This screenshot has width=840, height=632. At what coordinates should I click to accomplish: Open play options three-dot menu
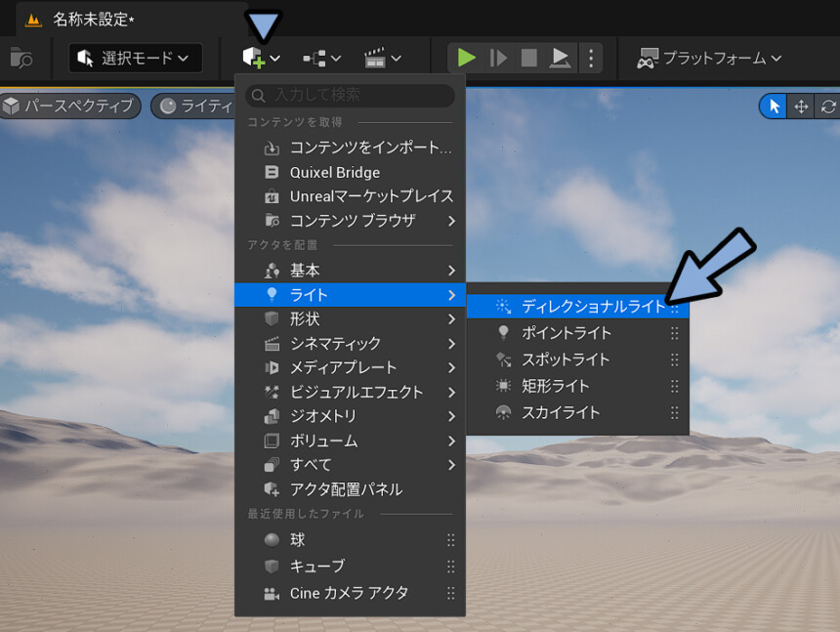[590, 58]
